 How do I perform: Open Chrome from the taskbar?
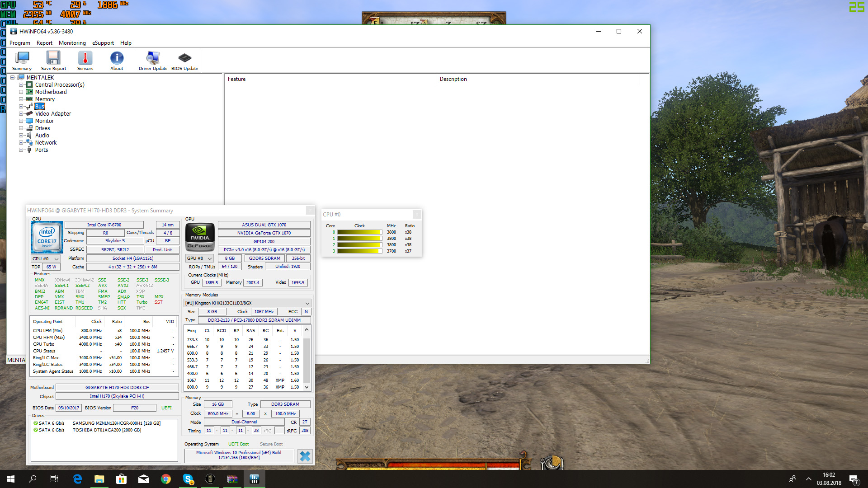(166, 479)
